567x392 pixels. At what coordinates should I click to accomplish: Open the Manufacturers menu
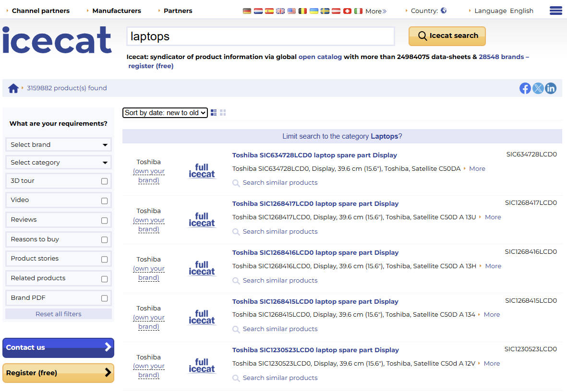117,11
